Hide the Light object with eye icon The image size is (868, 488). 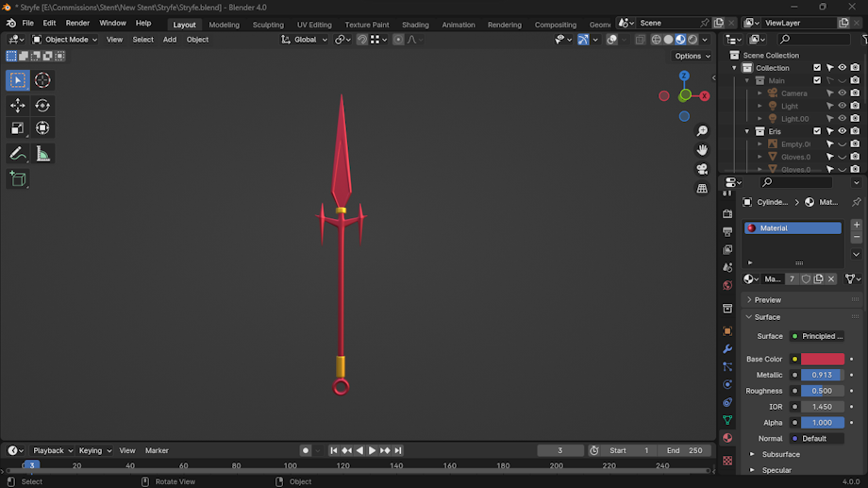pyautogui.click(x=842, y=106)
